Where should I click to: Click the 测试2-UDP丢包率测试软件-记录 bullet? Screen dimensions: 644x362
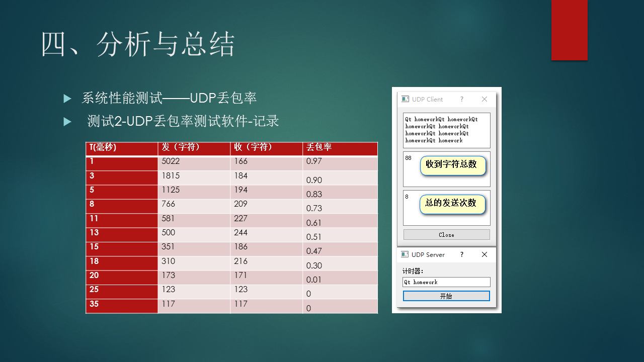[x=183, y=121]
